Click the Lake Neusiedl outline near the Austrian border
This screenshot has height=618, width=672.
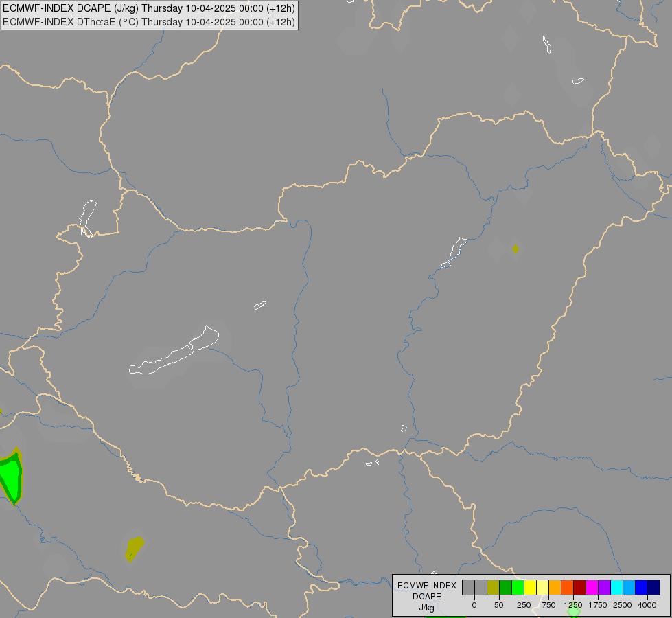[88, 218]
